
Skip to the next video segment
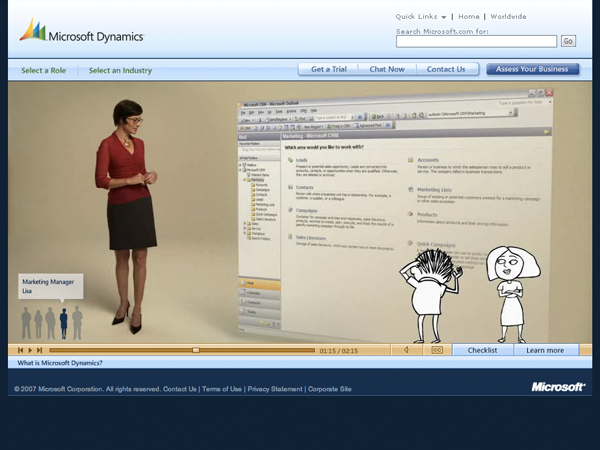point(39,350)
